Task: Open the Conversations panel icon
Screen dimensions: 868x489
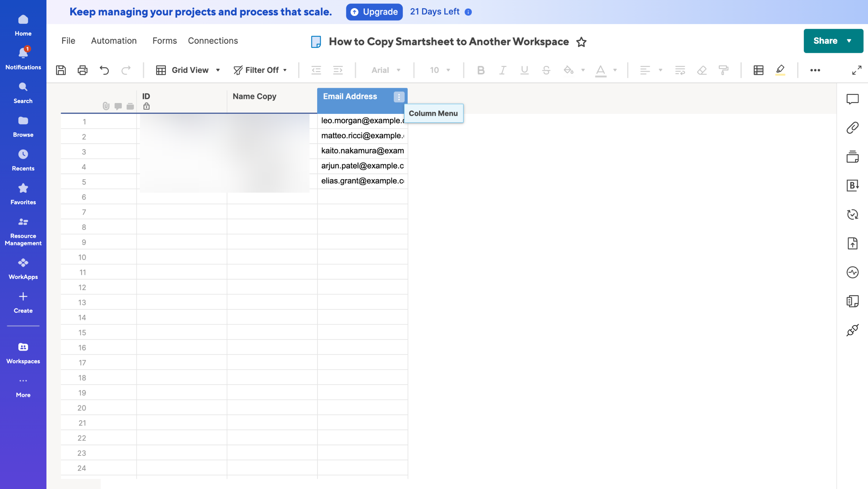Action: point(852,99)
